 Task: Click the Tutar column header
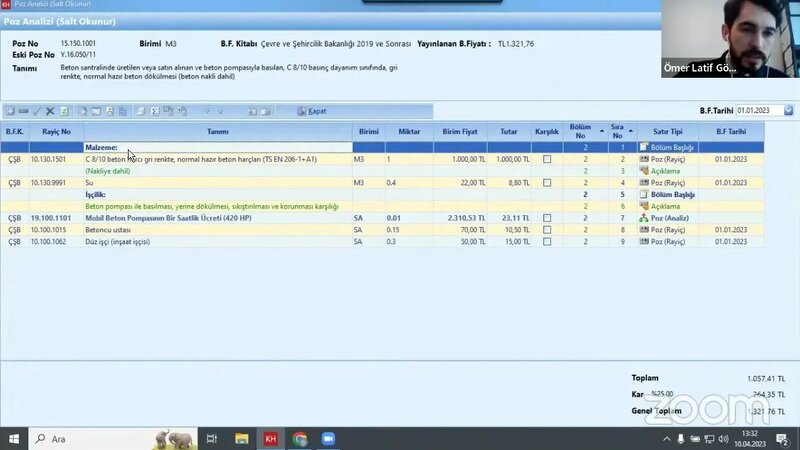(509, 132)
